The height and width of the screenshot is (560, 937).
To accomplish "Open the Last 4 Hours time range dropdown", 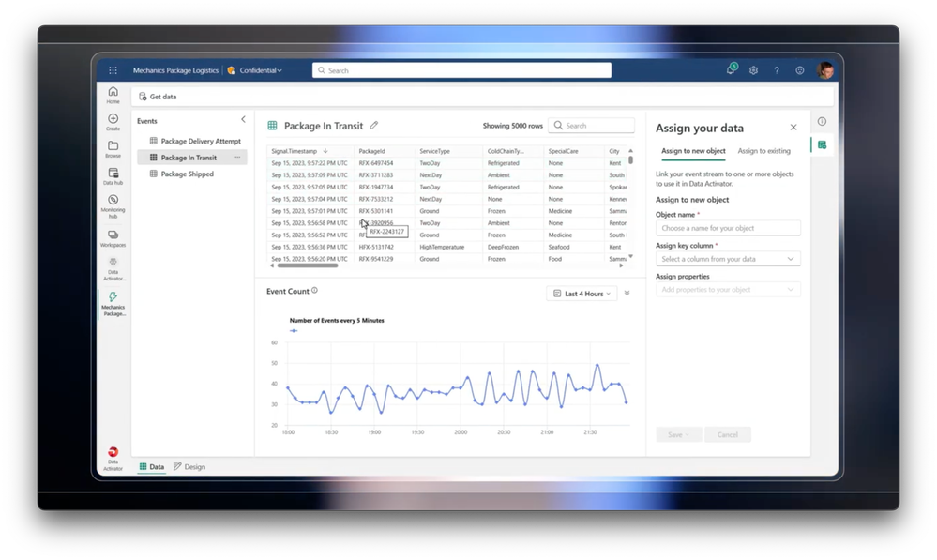I will click(582, 294).
